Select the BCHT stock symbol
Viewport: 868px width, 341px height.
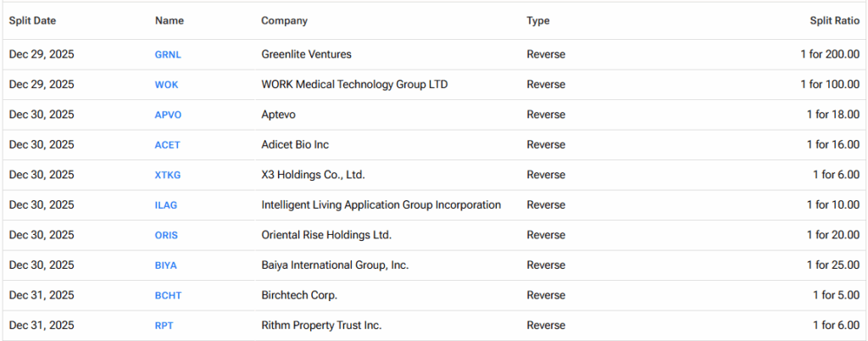coord(168,295)
